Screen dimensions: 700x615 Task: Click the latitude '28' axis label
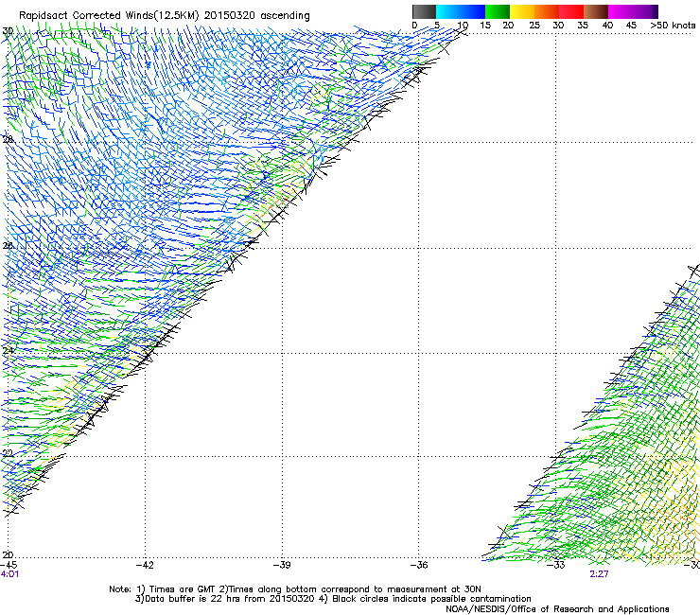pos(8,140)
